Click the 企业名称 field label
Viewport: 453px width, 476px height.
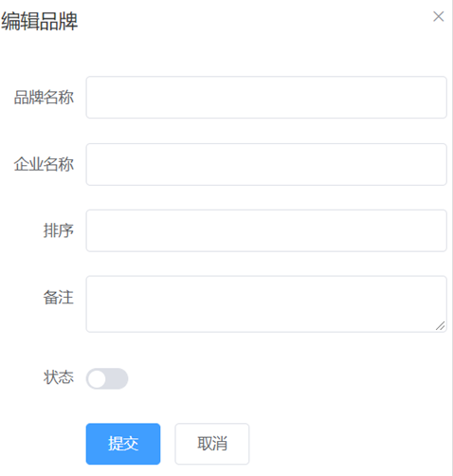[44, 164]
